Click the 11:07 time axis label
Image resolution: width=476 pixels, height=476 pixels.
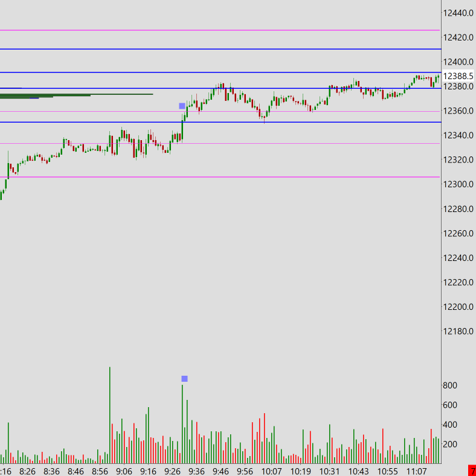(417, 471)
